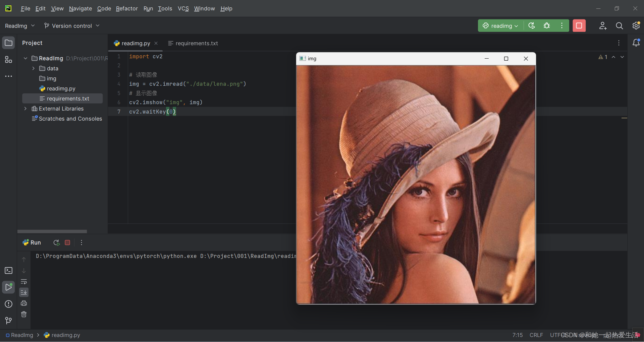Expand the data folder
644x342 pixels.
click(x=33, y=68)
